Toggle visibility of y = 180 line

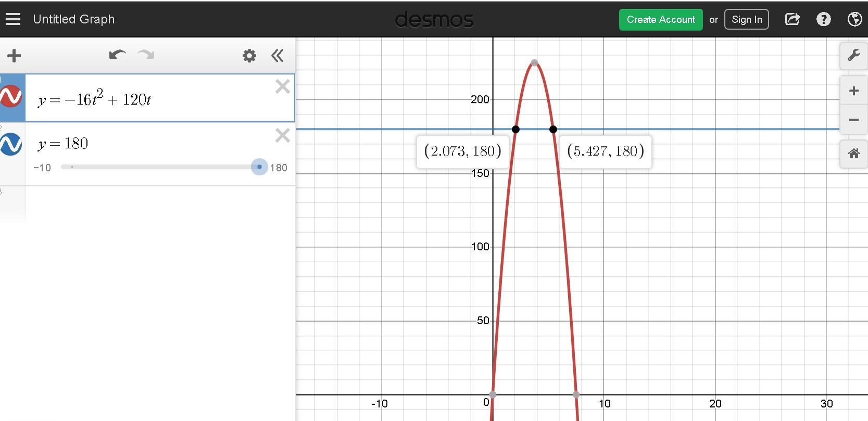click(x=11, y=144)
